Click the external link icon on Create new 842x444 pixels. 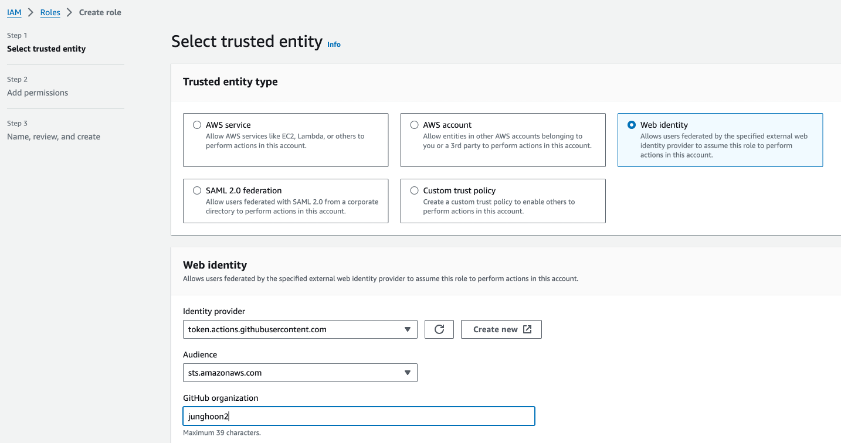[x=527, y=329]
